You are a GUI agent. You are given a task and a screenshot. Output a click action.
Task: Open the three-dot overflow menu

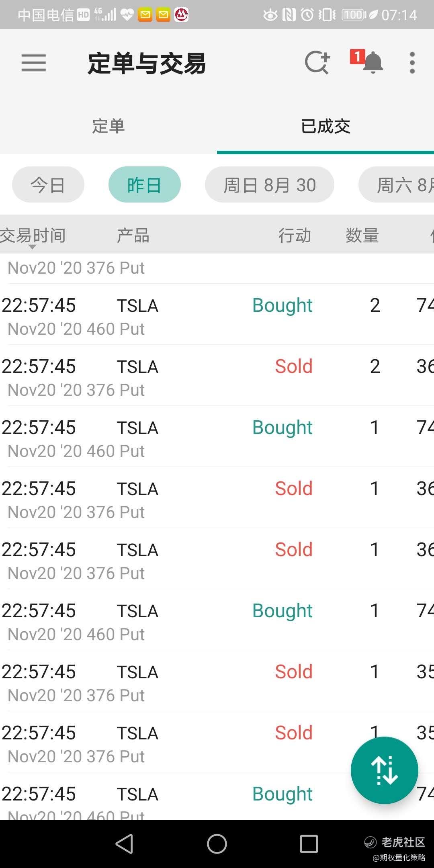tap(412, 63)
